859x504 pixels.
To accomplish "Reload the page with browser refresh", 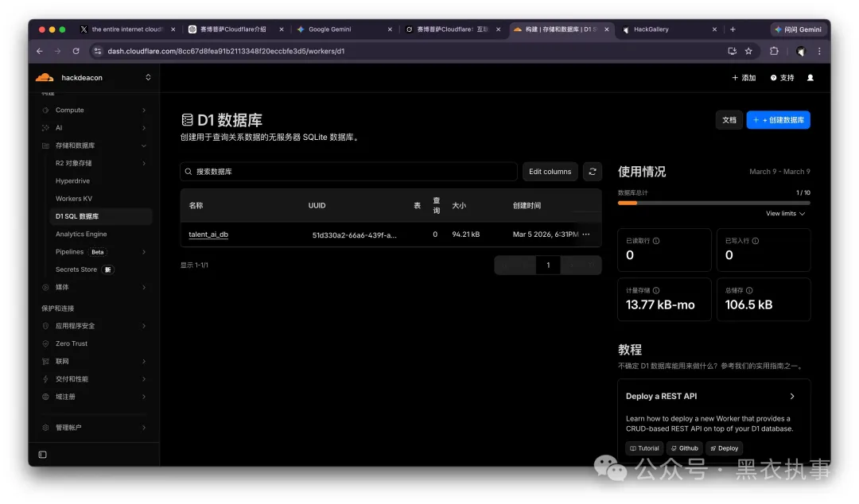I will click(76, 51).
